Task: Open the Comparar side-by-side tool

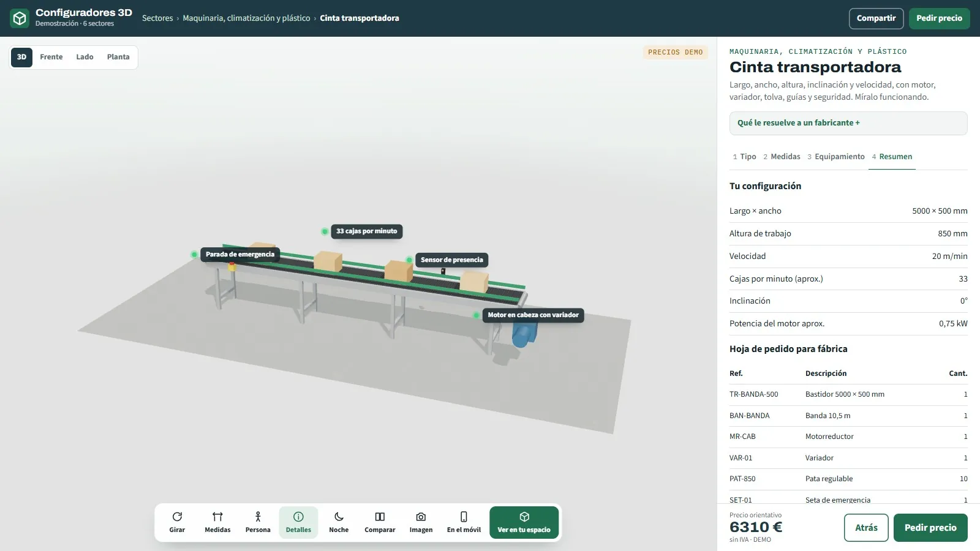Action: tap(380, 522)
